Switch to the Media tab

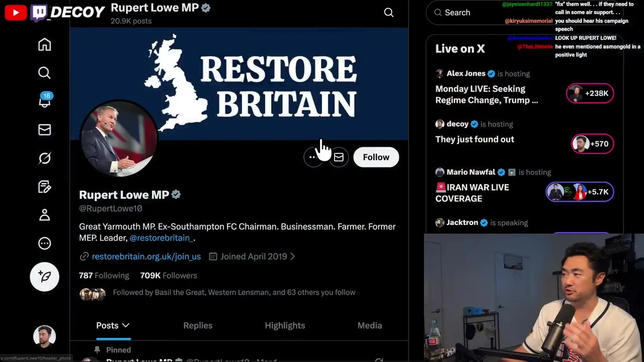370,326
